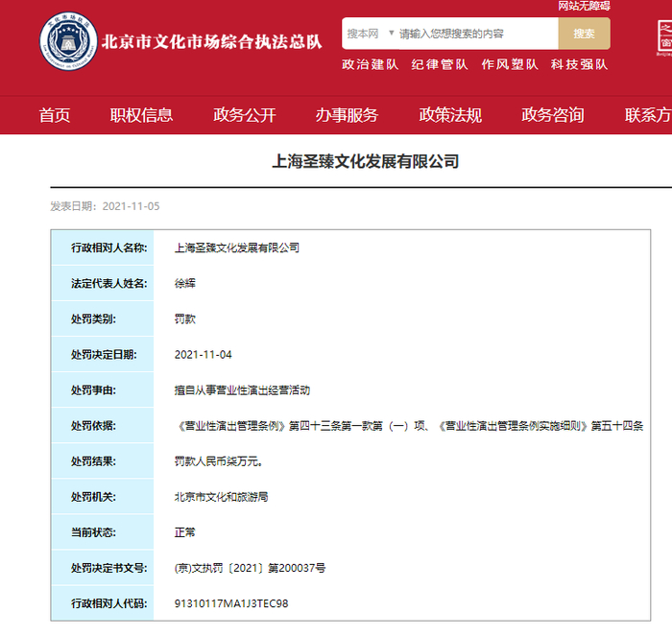Viewport: 672px width, 636px height.
Task: Select the company name value in the table
Action: click(237, 247)
